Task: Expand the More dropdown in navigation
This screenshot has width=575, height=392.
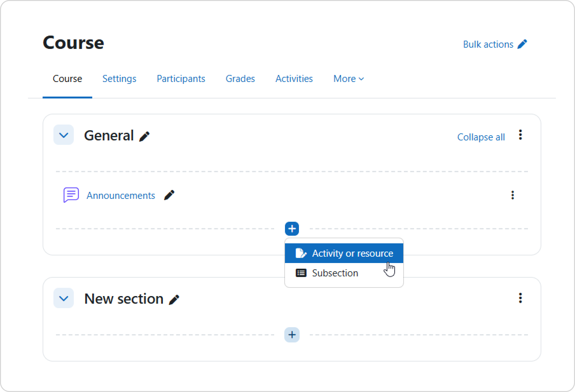Action: pos(348,78)
